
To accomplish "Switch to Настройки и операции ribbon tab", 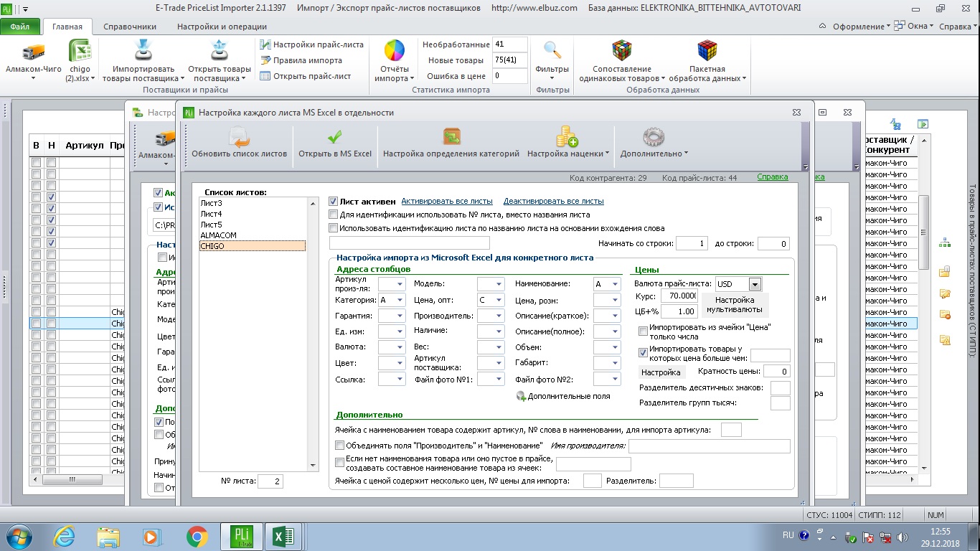I will [x=222, y=27].
